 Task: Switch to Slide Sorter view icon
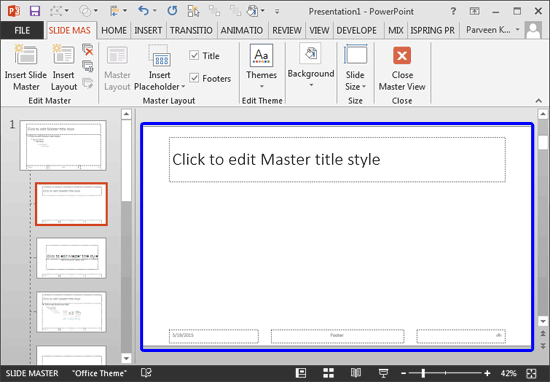tap(328, 373)
